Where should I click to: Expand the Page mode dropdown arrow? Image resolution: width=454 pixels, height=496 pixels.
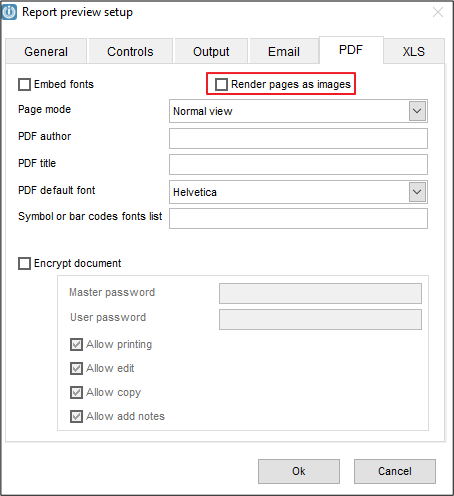pos(417,111)
